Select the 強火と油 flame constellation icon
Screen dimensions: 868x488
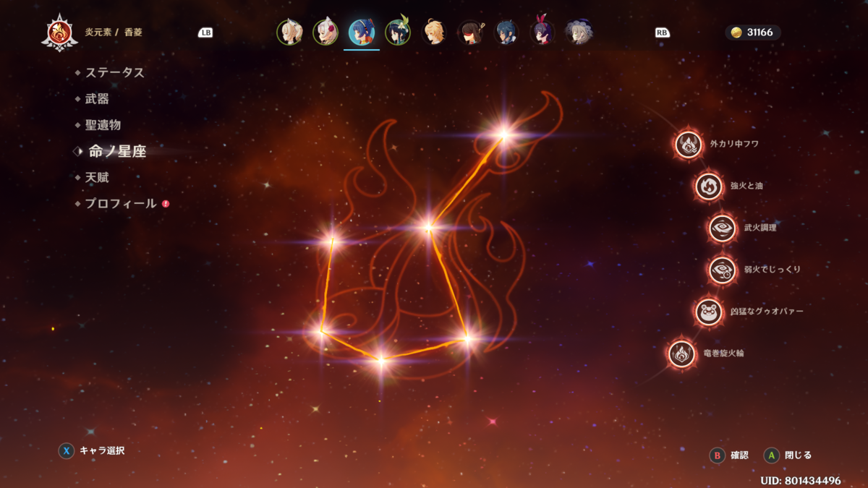[709, 186]
